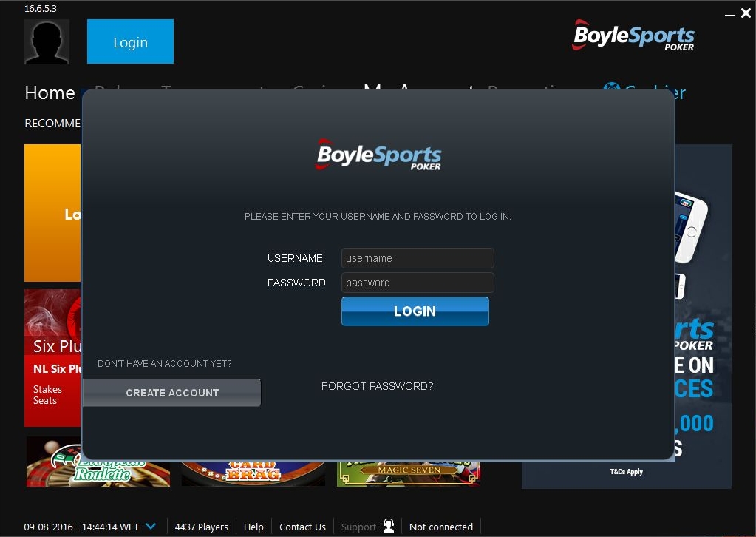Click the support headset icon

[389, 525]
